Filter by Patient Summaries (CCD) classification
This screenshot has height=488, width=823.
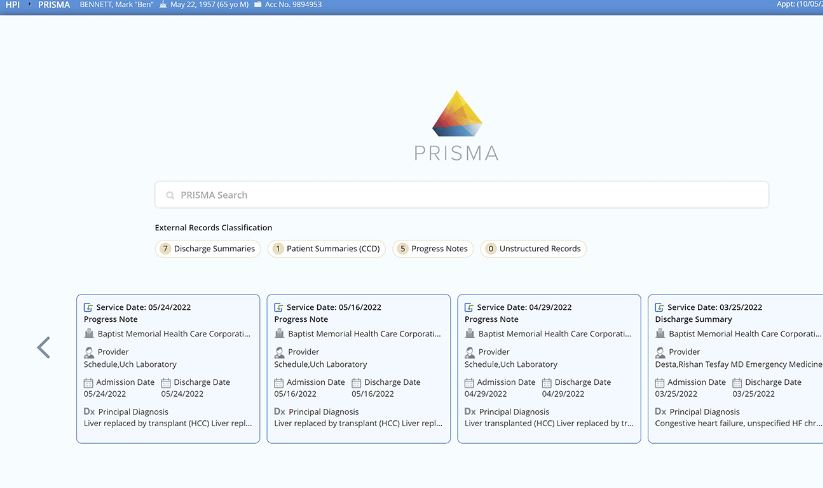pyautogui.click(x=326, y=249)
